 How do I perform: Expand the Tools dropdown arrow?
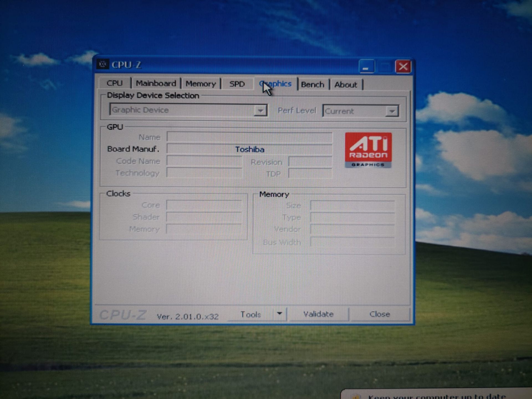(x=280, y=314)
